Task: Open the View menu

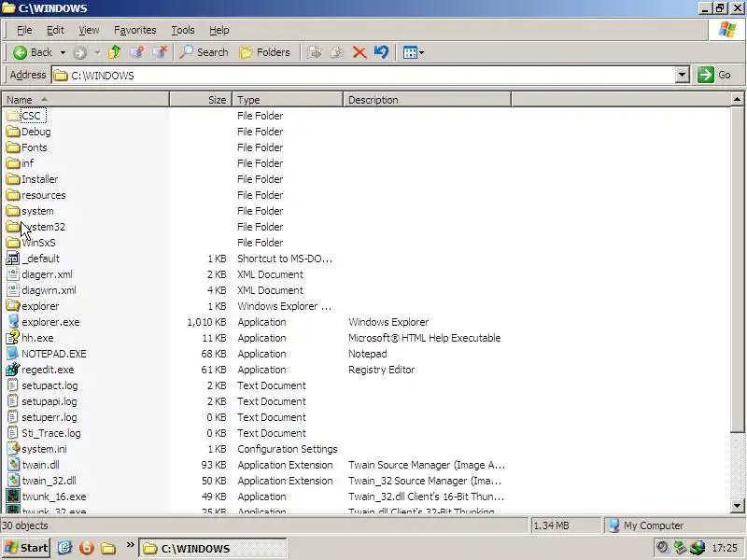Action: pos(89,30)
